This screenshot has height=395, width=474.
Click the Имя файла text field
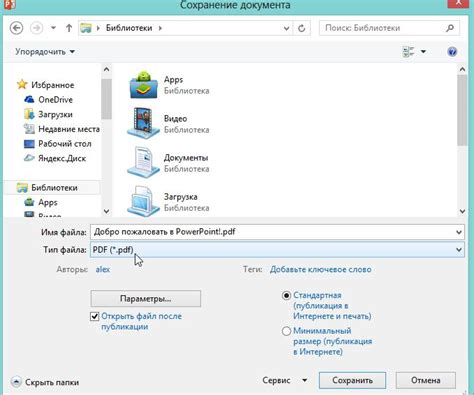pyautogui.click(x=272, y=232)
